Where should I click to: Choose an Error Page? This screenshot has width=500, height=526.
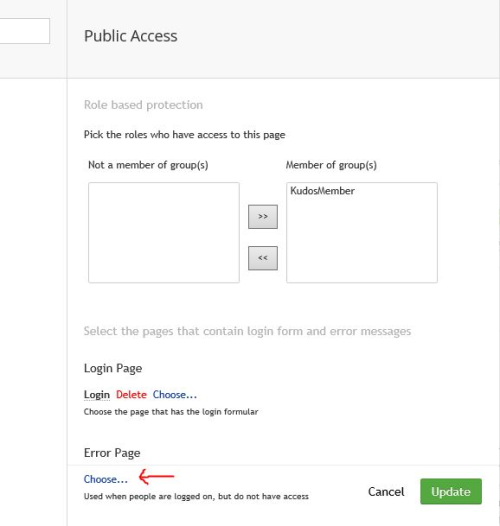(x=106, y=479)
